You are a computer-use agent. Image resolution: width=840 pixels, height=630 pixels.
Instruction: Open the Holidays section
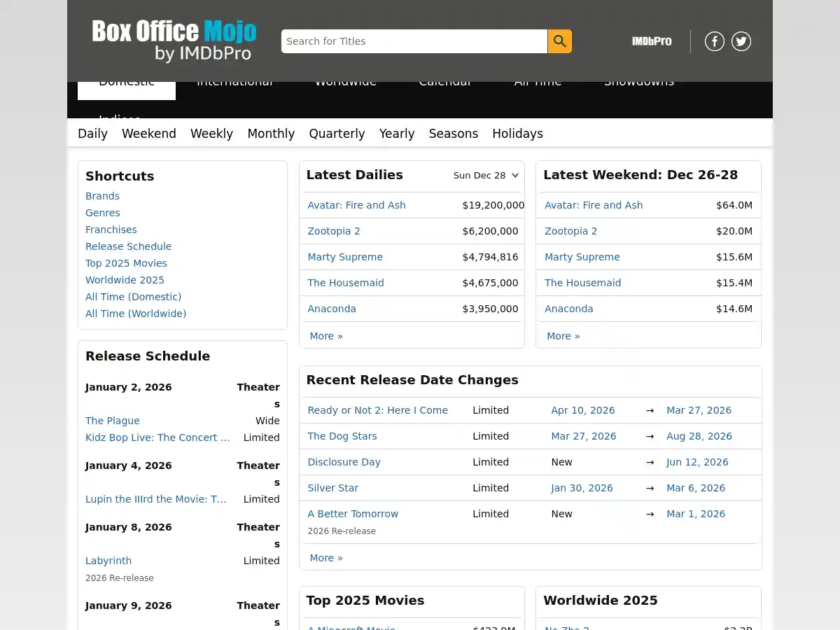[517, 134]
